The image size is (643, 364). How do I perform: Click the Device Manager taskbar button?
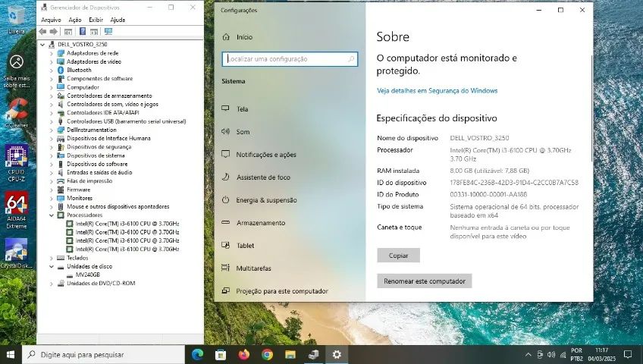click(x=314, y=355)
